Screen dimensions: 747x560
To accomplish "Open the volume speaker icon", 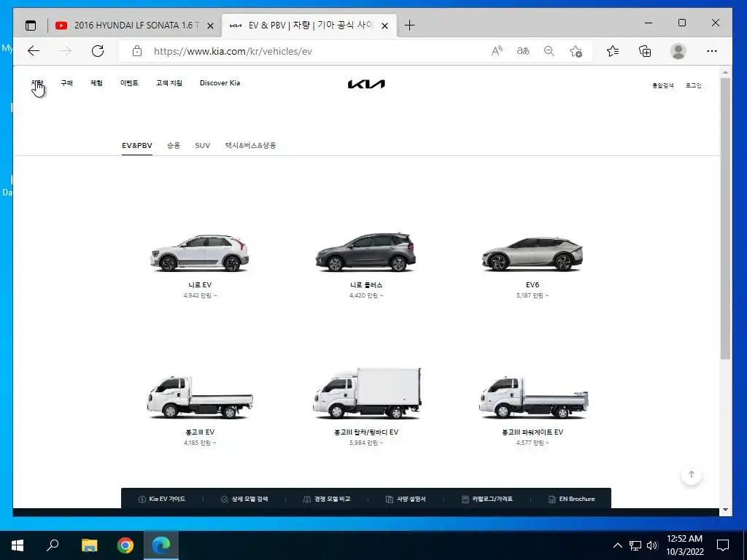I will [652, 545].
